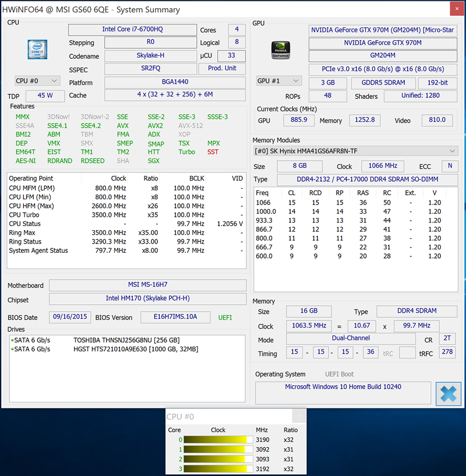This screenshot has width=466, height=476.
Task: Click the green UEFI label
Action: pos(225,318)
